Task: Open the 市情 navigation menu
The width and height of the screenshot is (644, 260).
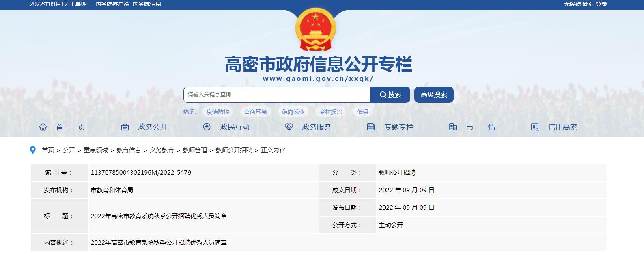Action: [x=480, y=127]
